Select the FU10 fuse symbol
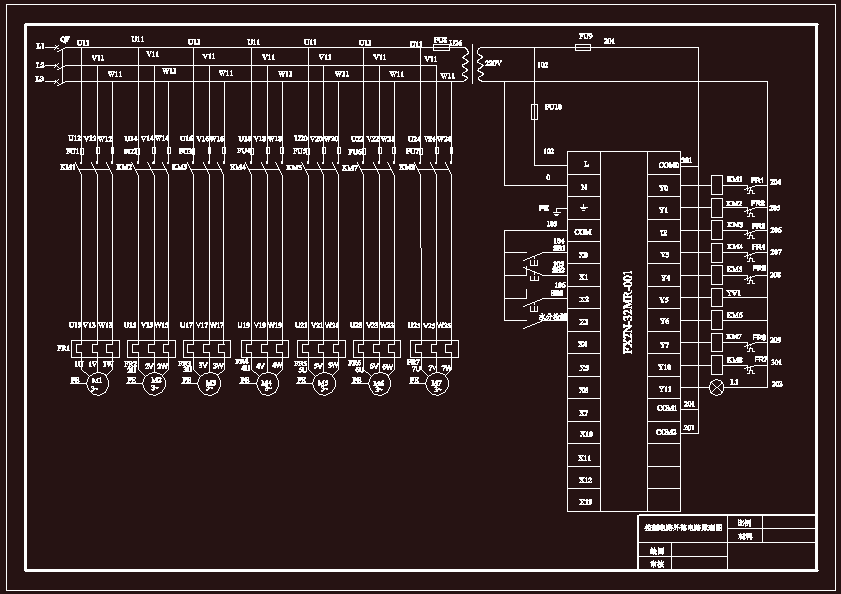This screenshot has width=841, height=594. point(534,112)
